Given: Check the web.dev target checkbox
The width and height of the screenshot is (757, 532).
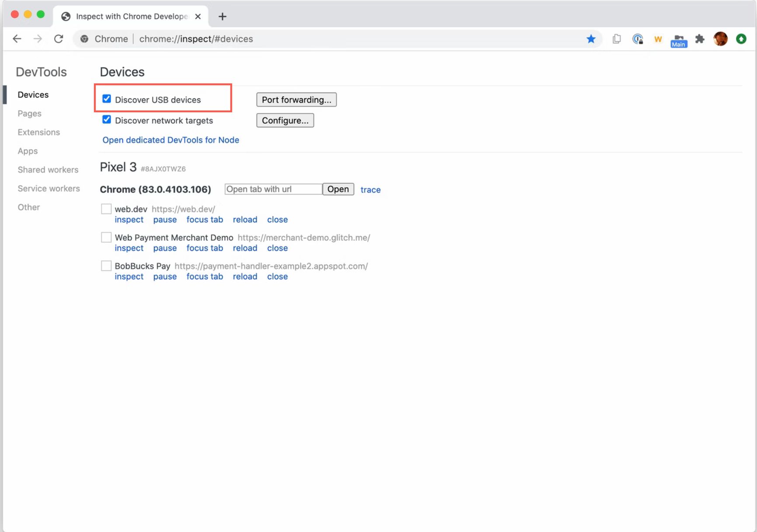Looking at the screenshot, I should coord(106,209).
